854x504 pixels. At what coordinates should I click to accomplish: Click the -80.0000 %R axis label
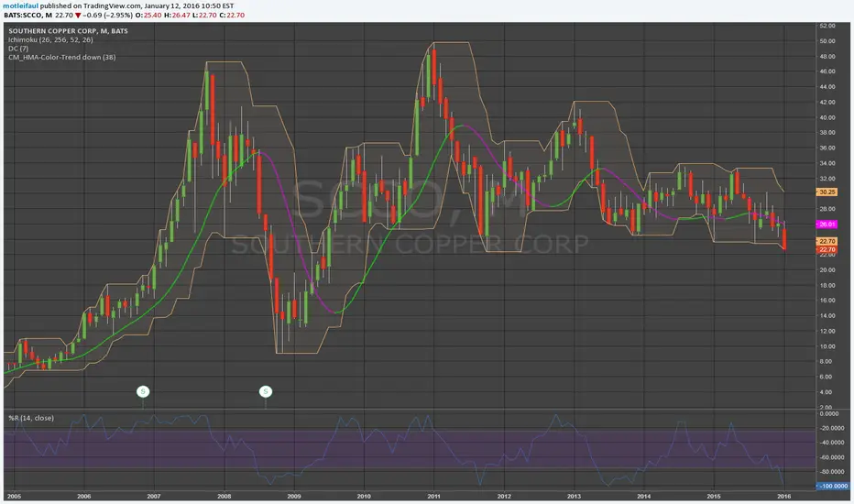point(834,472)
